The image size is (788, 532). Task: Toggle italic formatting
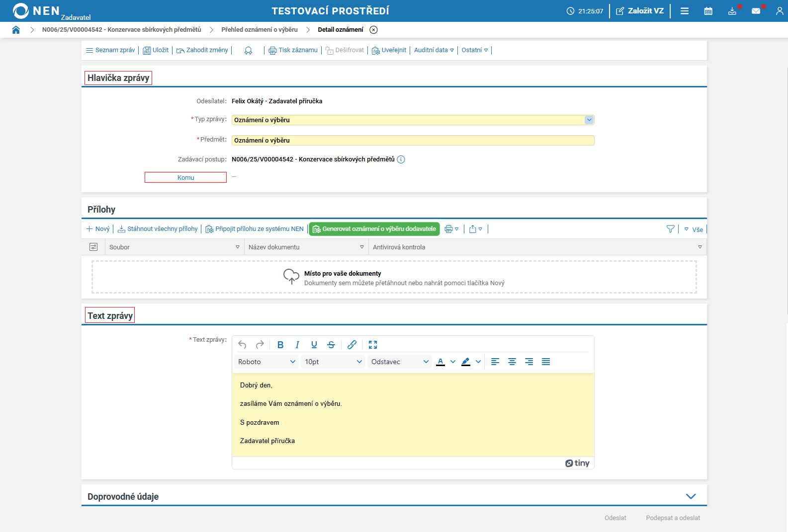coord(297,345)
